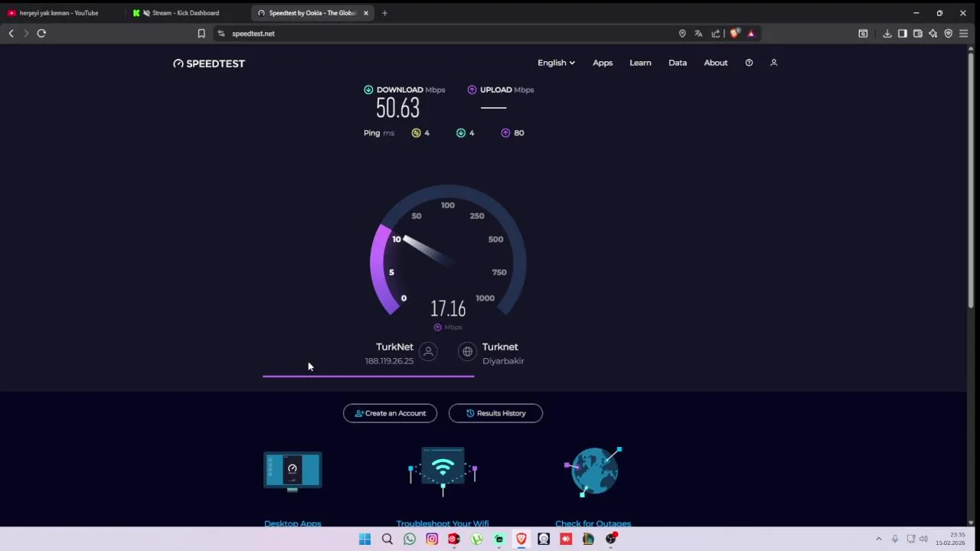Toggle the browser sidebar panel icon
Viewport: 980px width, 551px height.
pos(903,34)
